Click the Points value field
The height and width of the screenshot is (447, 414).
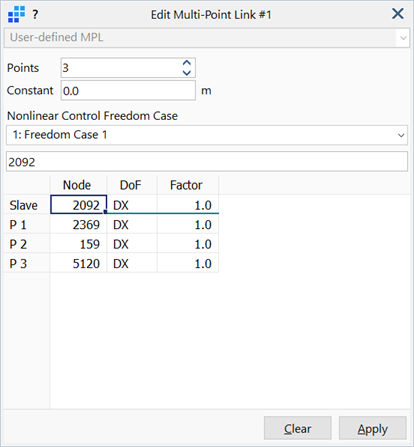pos(122,68)
